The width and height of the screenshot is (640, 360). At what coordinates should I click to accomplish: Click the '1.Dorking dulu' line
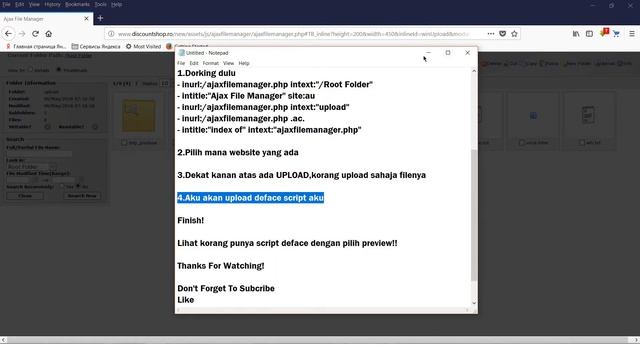pos(206,73)
